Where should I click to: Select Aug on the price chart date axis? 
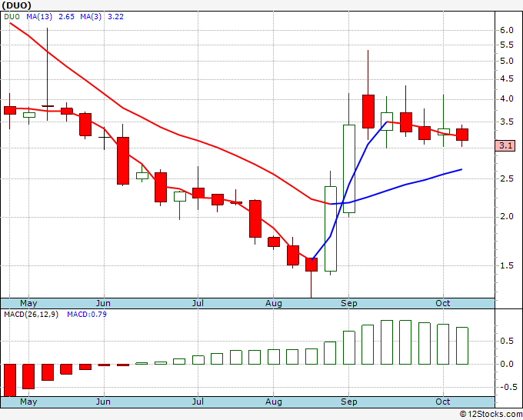coord(274,303)
